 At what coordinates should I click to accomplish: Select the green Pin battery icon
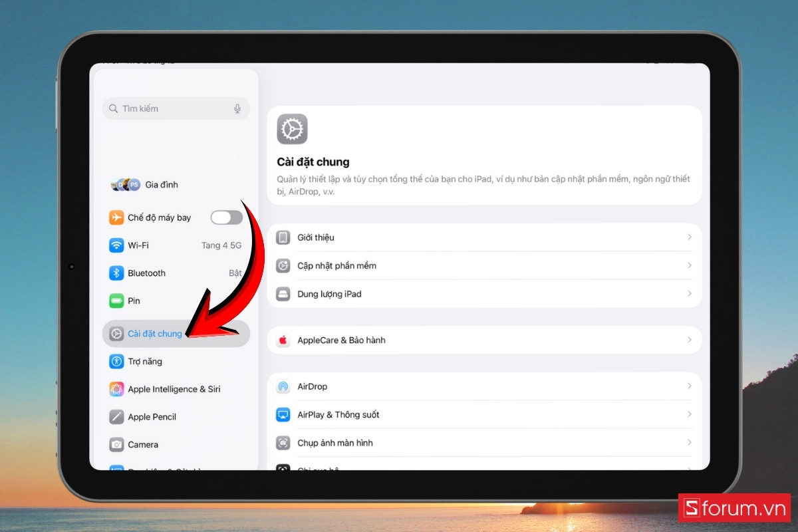coord(116,301)
